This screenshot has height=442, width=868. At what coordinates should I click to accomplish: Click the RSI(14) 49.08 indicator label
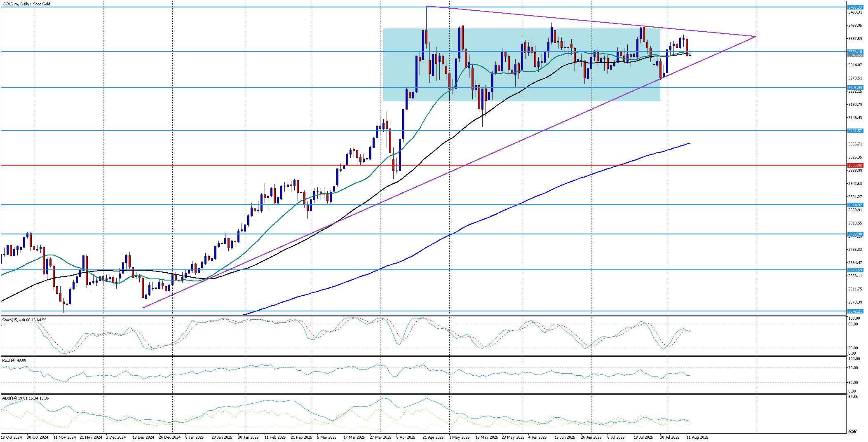click(x=14, y=360)
